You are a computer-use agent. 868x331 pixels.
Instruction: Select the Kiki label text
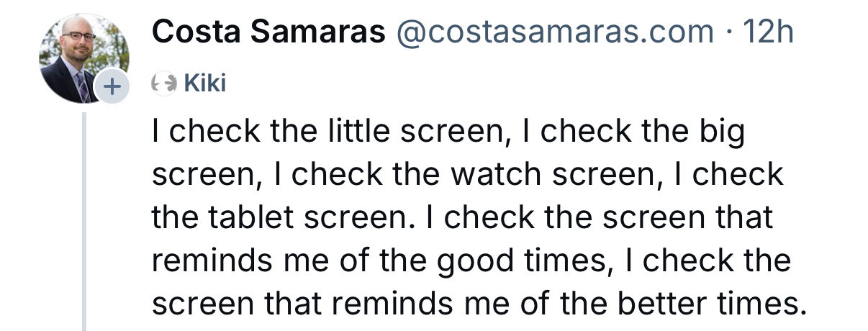pos(205,84)
